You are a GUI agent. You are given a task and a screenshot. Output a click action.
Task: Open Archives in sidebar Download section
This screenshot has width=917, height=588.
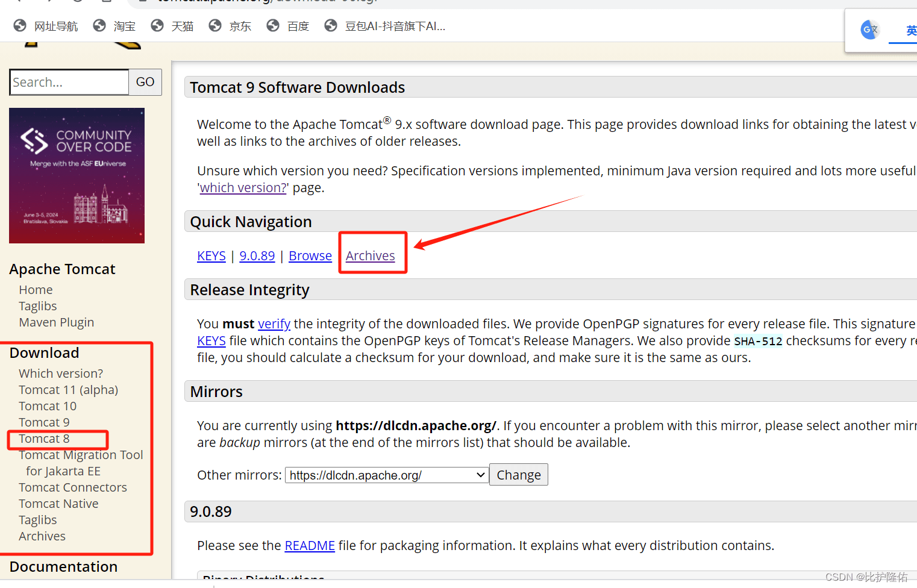click(x=42, y=536)
